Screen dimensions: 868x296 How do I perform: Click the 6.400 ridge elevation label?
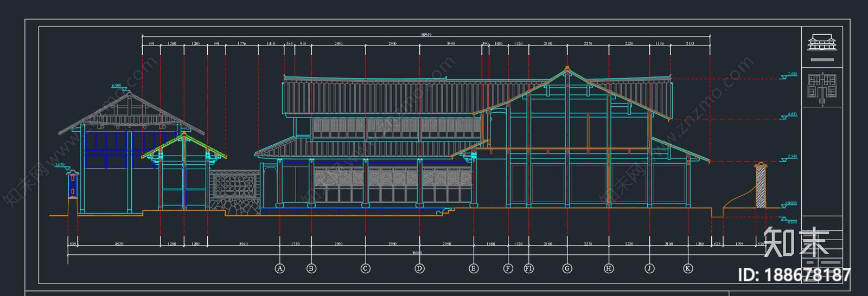tap(117, 86)
